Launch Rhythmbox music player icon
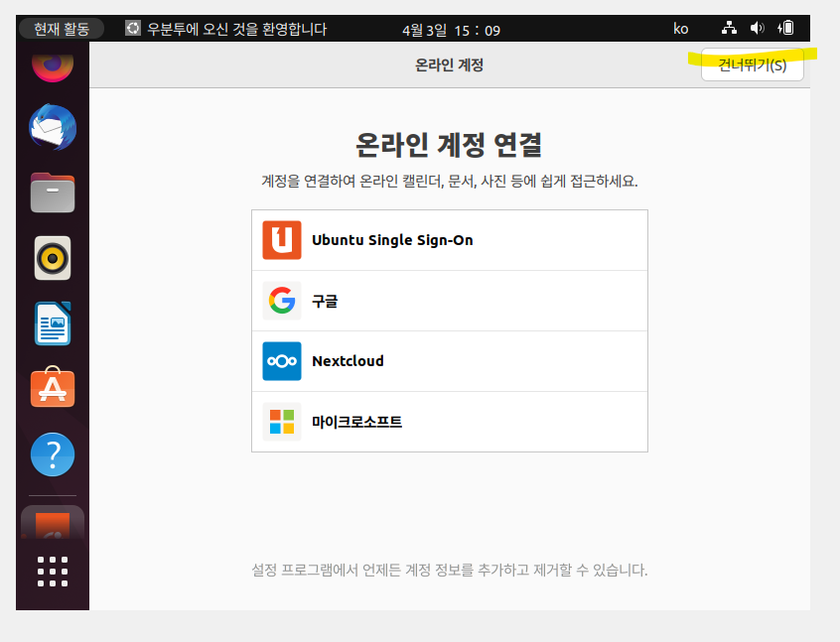Screen dimensions: 840x642 coord(53,258)
